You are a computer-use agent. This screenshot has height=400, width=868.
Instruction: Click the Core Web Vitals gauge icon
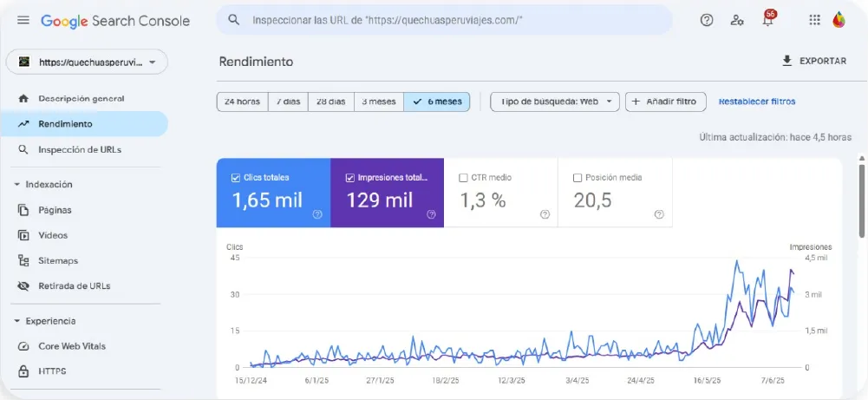tap(23, 346)
